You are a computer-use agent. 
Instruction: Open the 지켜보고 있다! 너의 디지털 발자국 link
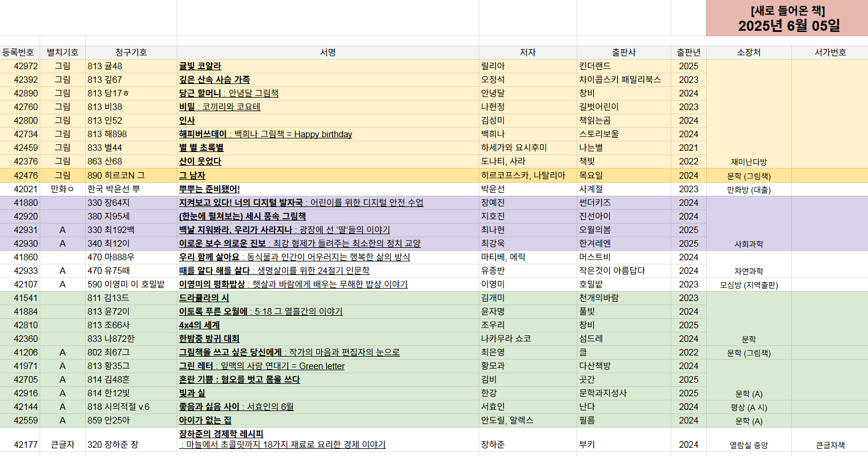click(x=301, y=203)
